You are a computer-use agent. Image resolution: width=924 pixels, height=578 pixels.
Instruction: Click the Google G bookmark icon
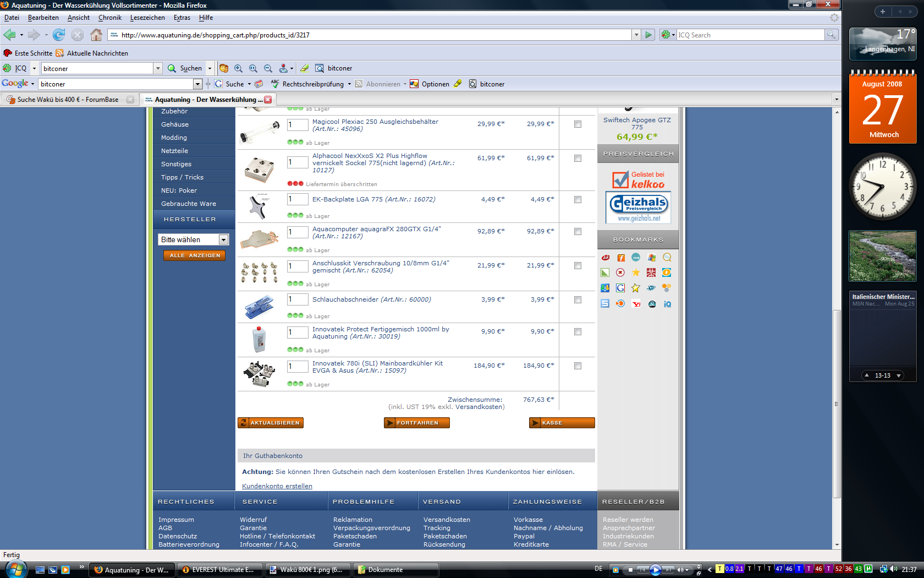click(x=620, y=288)
